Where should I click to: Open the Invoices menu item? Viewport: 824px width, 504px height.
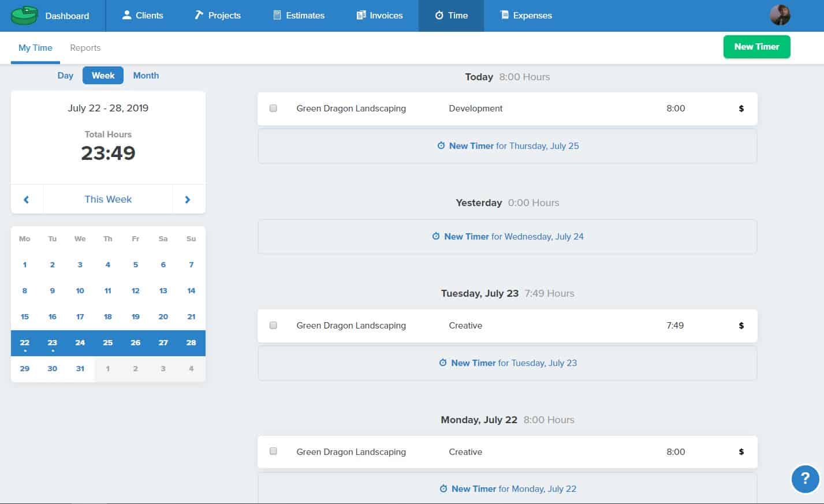379,15
